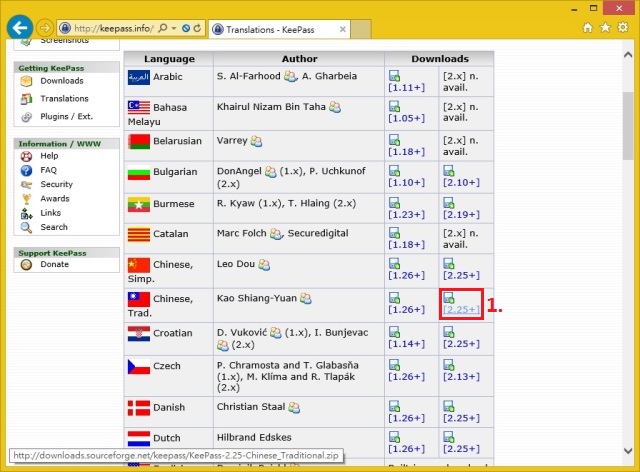Close the Translations - KeePass tab

click(342, 29)
